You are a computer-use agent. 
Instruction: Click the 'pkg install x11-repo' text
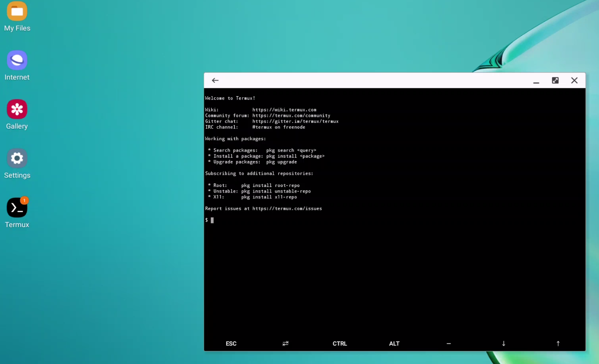[269, 197]
